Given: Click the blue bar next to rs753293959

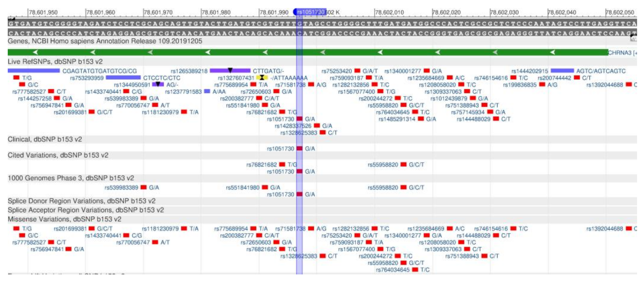Looking at the screenshot, I should [123, 78].
